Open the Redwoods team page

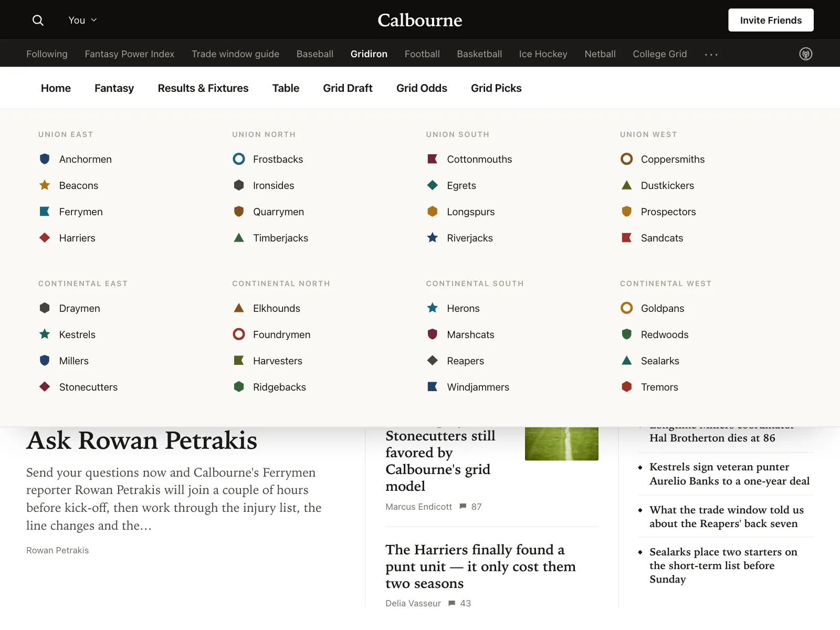tap(665, 334)
